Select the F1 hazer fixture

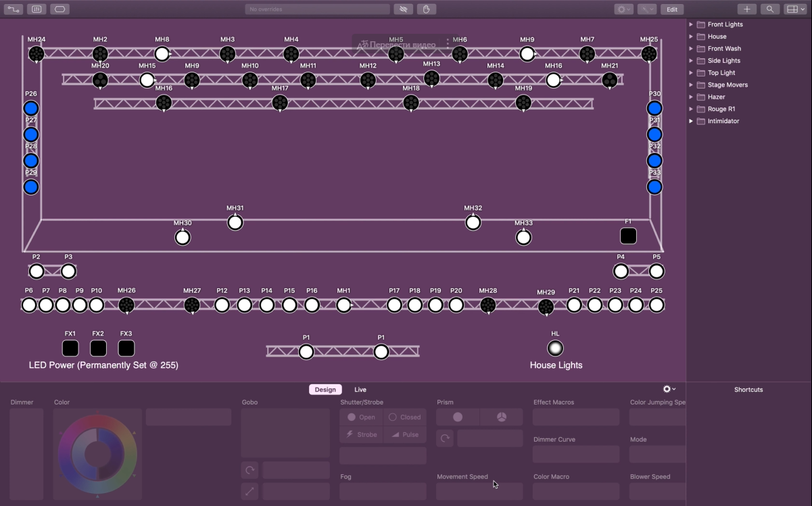(628, 236)
